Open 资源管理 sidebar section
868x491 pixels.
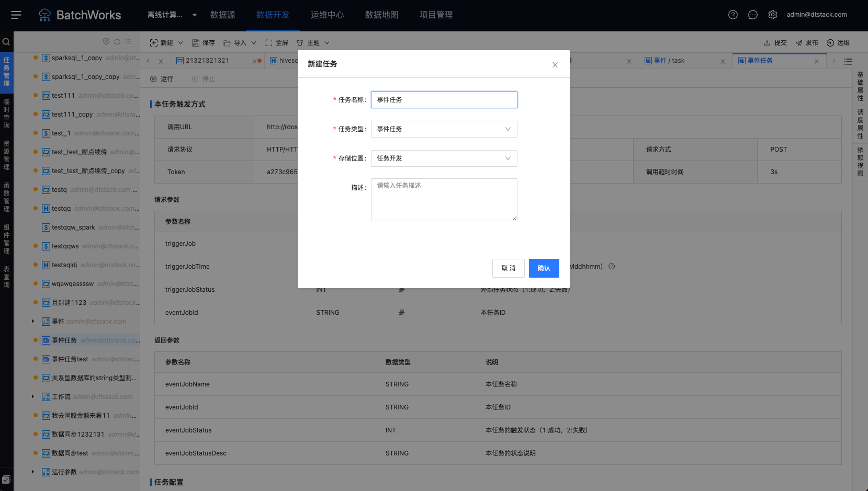[x=6, y=155]
